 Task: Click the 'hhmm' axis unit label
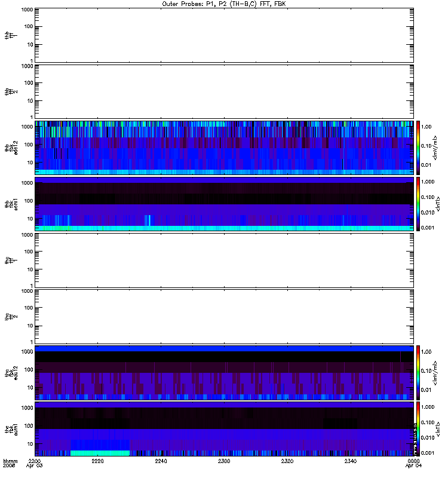[10, 461]
